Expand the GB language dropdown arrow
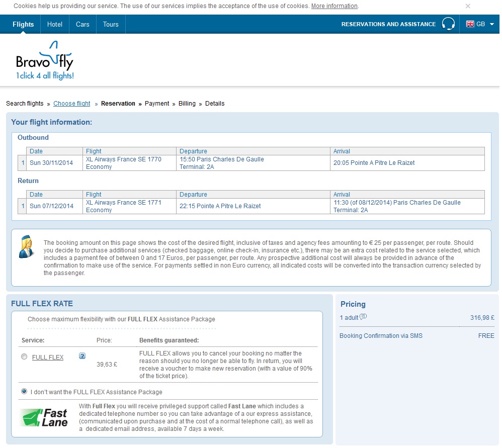Screen dimensions: 502x448 coord(492,24)
